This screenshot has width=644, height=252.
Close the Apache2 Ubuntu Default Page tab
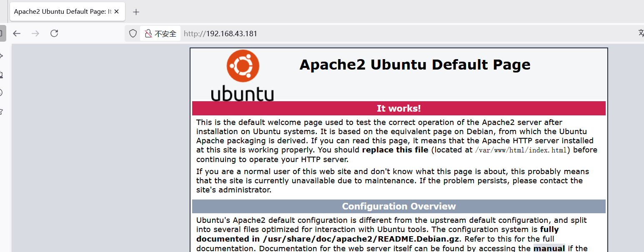[117, 12]
